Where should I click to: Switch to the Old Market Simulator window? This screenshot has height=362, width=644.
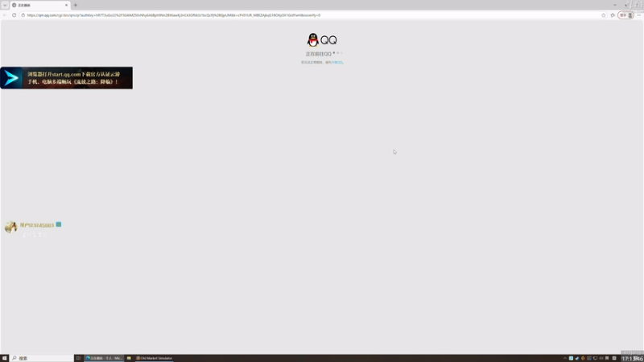point(155,358)
